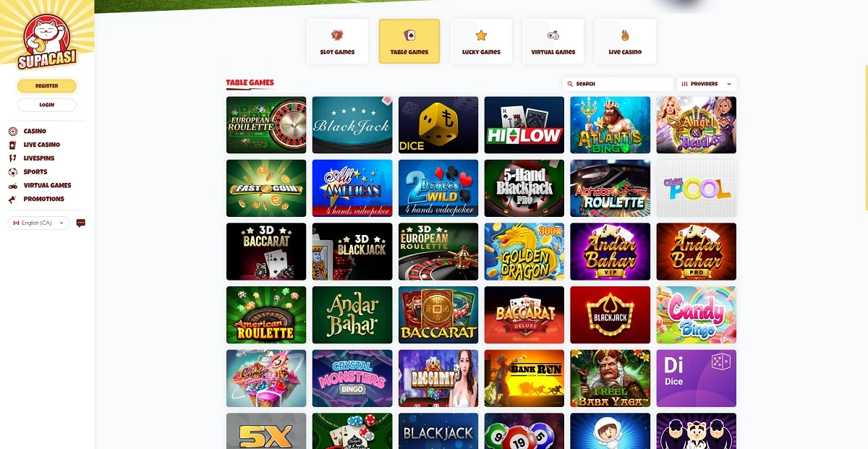Viewport: 868px width, 449px height.
Task: Focus the game Search field
Action: point(618,84)
